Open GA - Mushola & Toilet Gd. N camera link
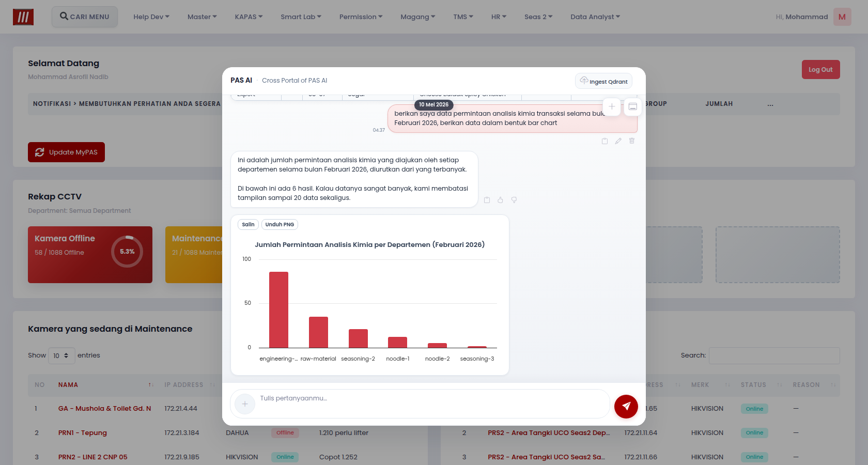Image resolution: width=868 pixels, height=465 pixels. click(x=104, y=409)
